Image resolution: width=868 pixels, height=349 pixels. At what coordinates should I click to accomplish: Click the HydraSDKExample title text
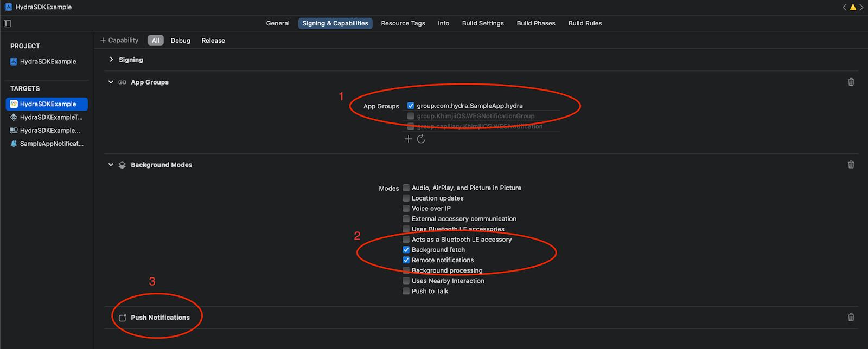(44, 7)
